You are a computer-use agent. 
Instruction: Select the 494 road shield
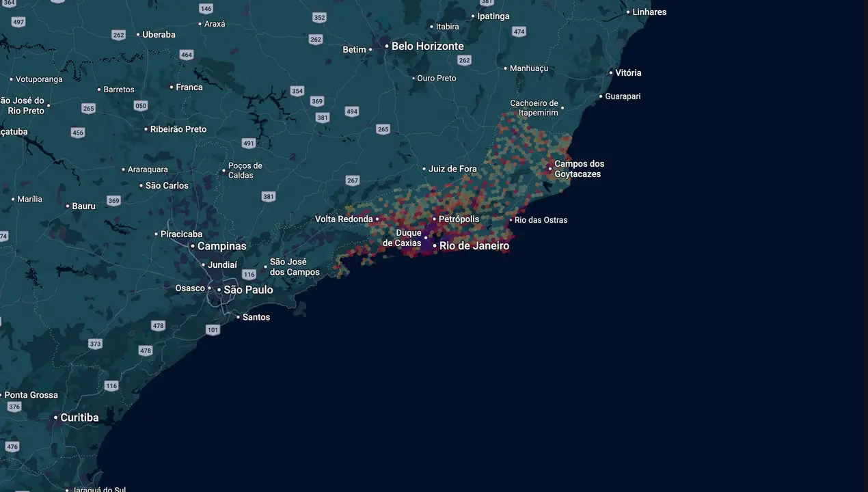(x=352, y=111)
